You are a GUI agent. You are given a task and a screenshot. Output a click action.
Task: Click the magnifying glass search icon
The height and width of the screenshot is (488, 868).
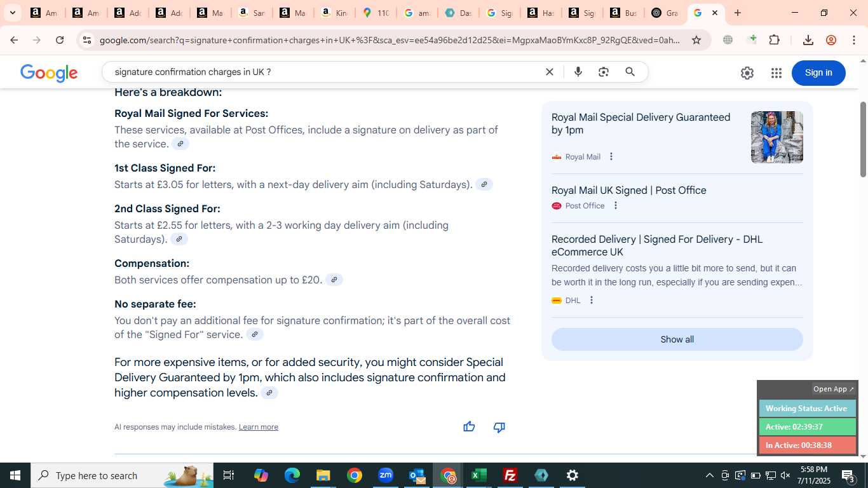[630, 72]
